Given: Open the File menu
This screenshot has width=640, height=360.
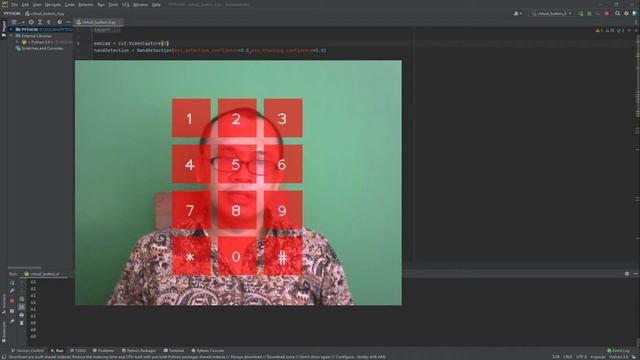Looking at the screenshot, I should [15, 4].
